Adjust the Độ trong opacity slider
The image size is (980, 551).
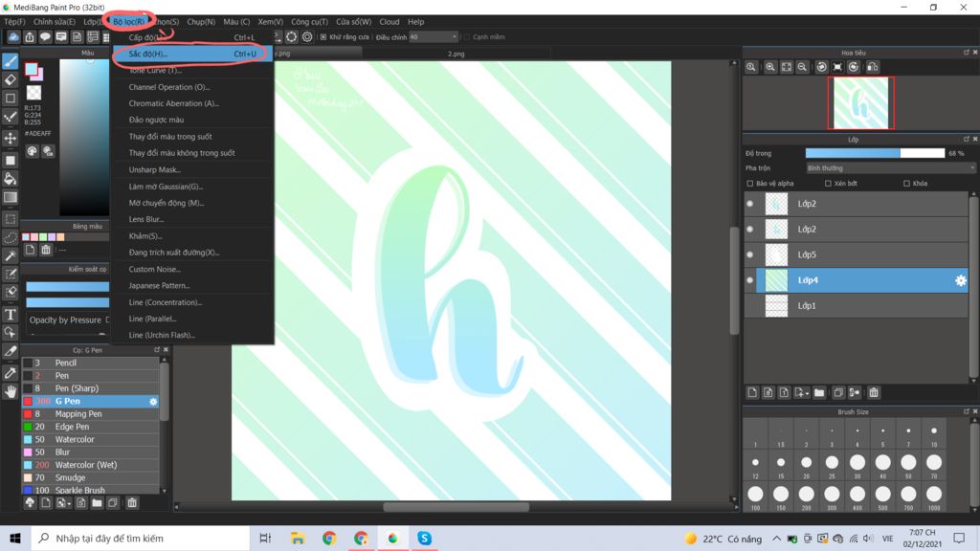coord(875,153)
